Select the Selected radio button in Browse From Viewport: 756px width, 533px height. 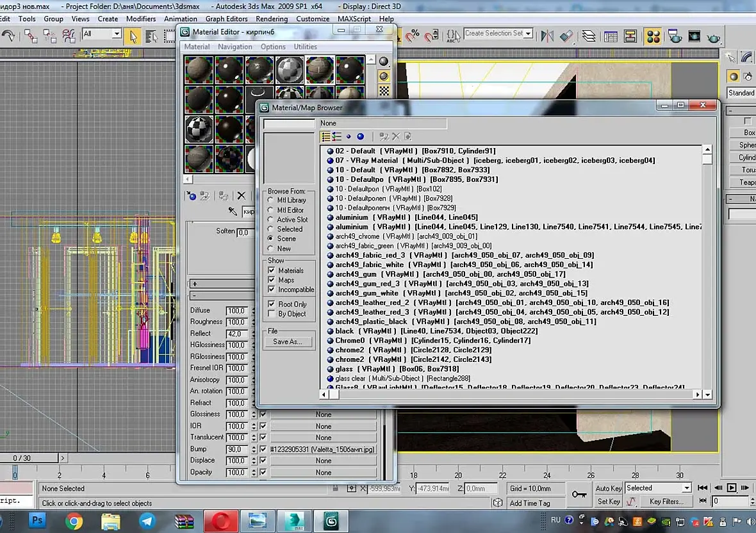pyautogui.click(x=270, y=229)
